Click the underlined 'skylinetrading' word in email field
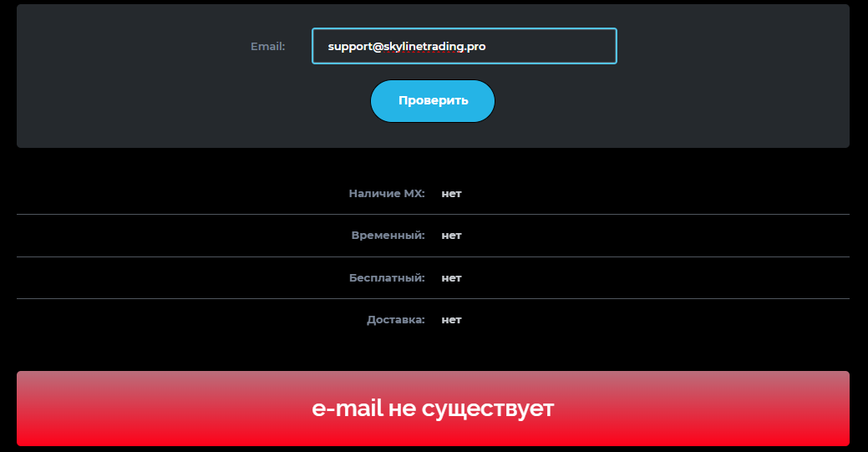The image size is (868, 452). tap(424, 47)
